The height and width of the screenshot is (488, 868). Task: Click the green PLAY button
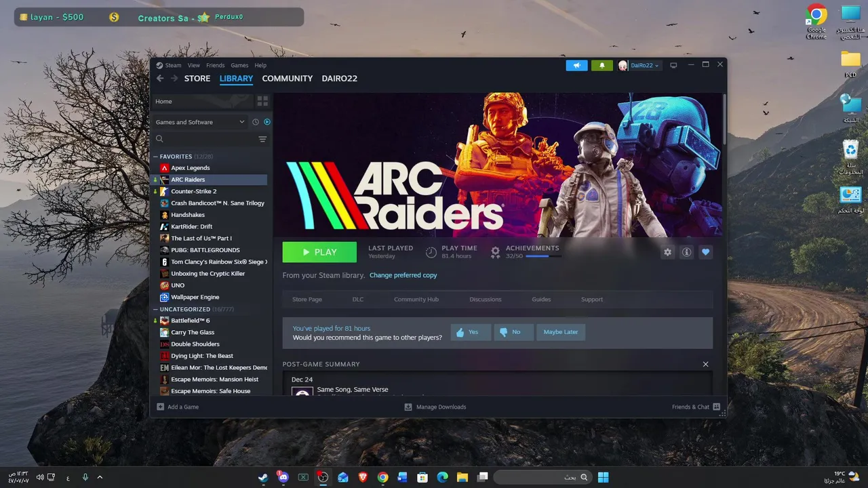(x=319, y=252)
